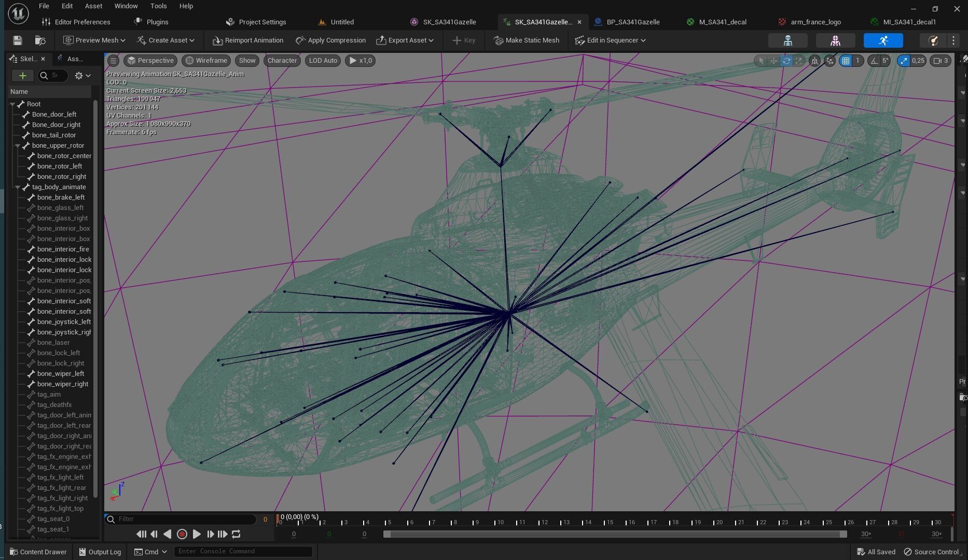Collapse the bone_upper_rotor tree node
The image size is (968, 560).
(18, 146)
